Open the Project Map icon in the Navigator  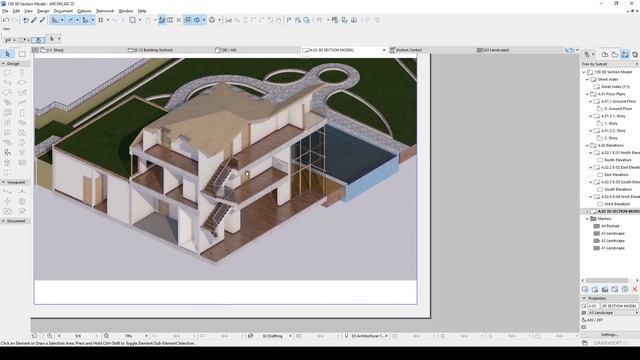(x=605, y=54)
